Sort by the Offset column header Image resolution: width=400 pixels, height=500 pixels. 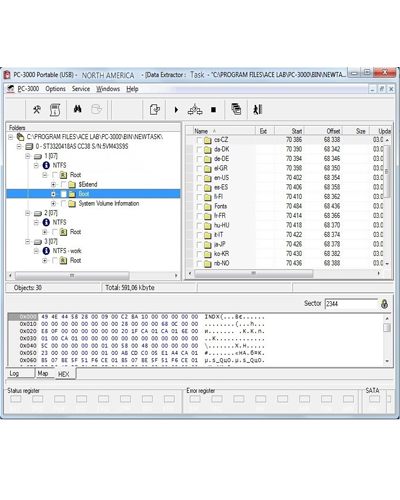coord(323,131)
